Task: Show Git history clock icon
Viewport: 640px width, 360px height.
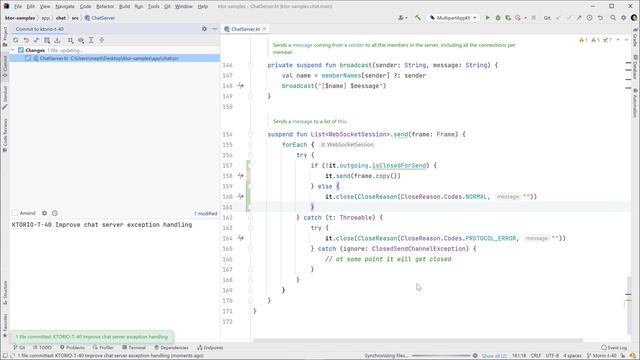Action: tap(590, 18)
